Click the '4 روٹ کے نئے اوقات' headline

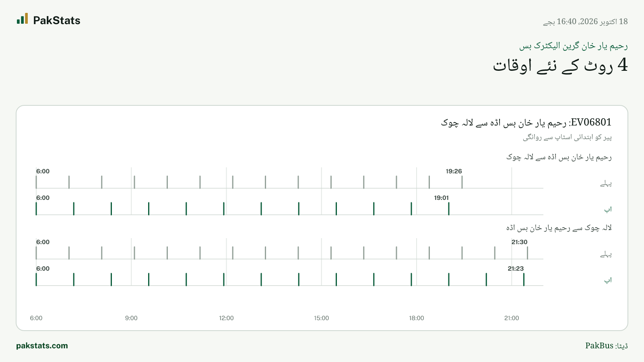tap(560, 65)
